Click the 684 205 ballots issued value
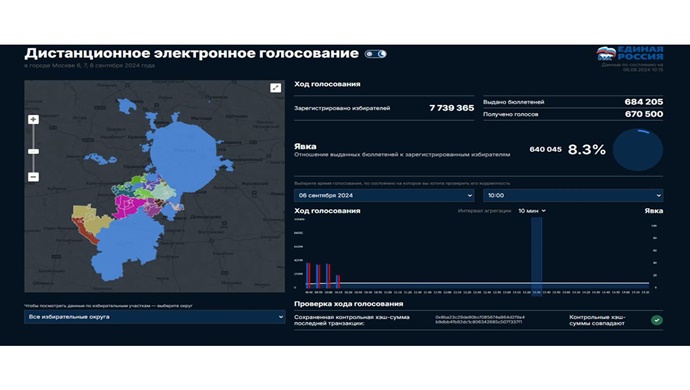The height and width of the screenshot is (390, 690). pos(643,102)
